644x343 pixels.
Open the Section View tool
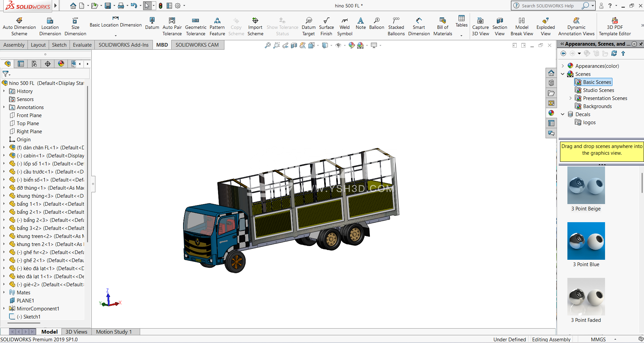pyautogui.click(x=500, y=27)
